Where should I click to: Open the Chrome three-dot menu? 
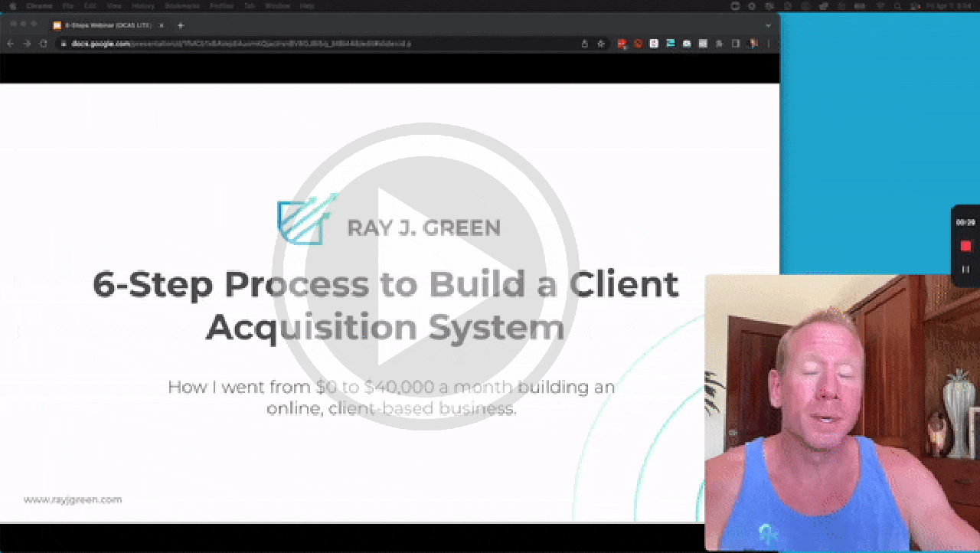(769, 44)
